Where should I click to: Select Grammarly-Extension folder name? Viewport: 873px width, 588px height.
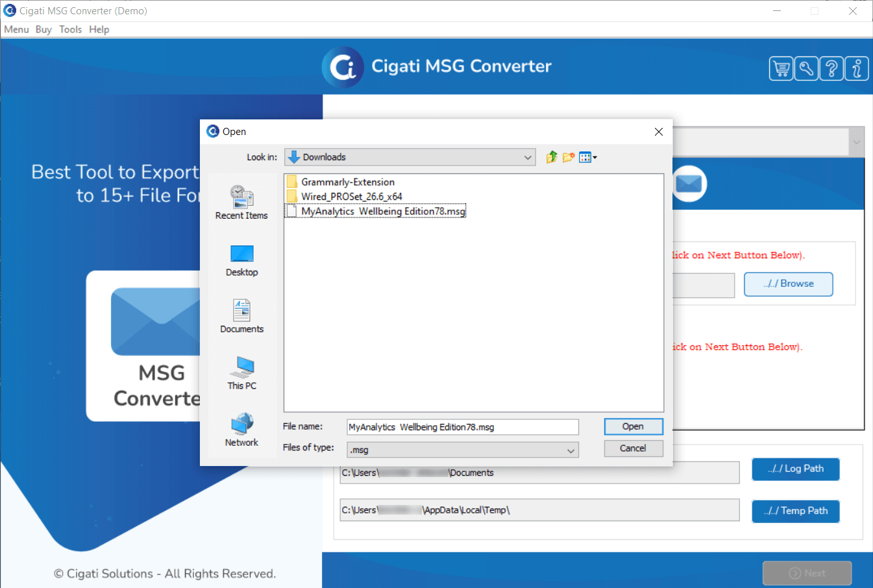tap(348, 182)
